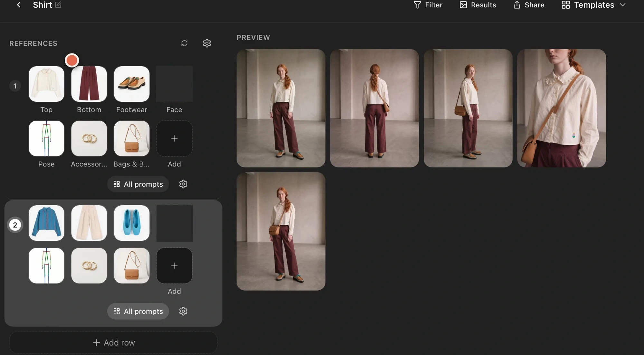Open the side-view preview image with bag
Viewport: 644px width, 355px height.
(468, 108)
